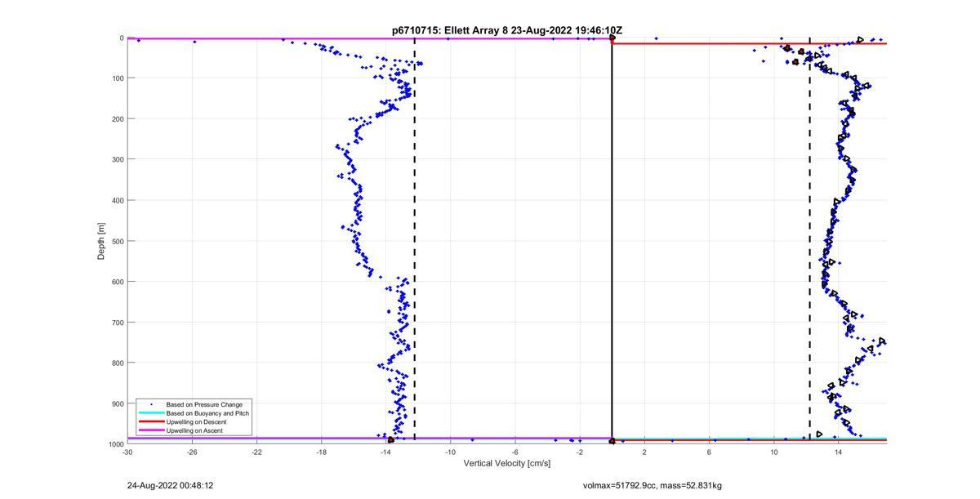The image size is (980, 499).
Task: Click legend entry 'Upwelling on Ascent'
Action: 194,430
